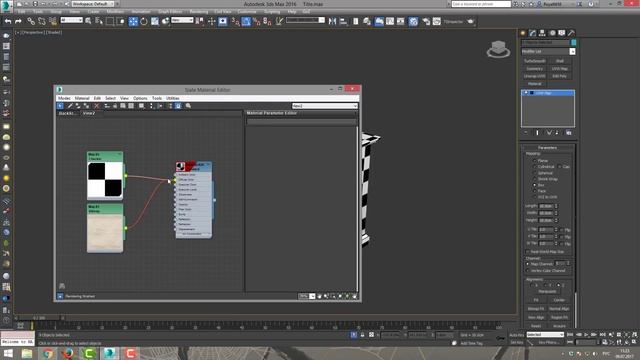The width and height of the screenshot is (640, 360).
Task: Open the selection filter dropdown in toolbar
Action: tap(71, 20)
